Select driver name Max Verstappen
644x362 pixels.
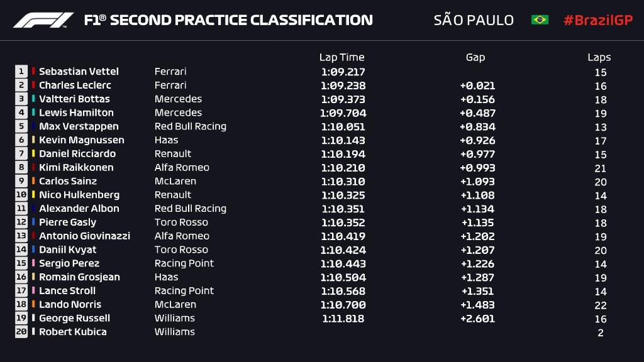79,126
